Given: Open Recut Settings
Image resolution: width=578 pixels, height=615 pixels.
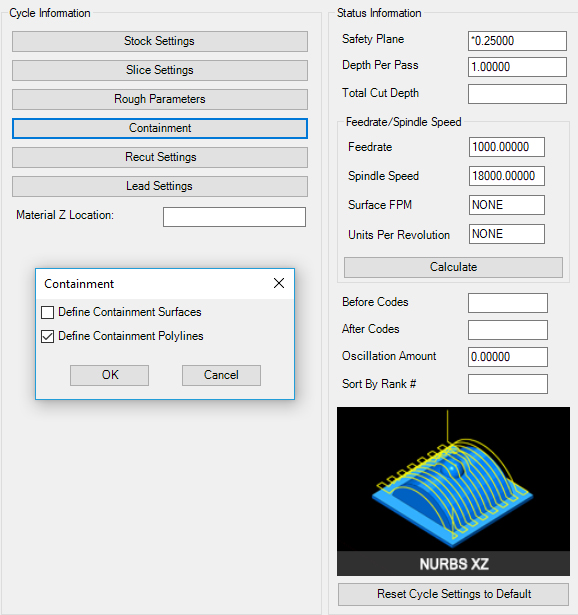Looking at the screenshot, I should tap(160, 157).
